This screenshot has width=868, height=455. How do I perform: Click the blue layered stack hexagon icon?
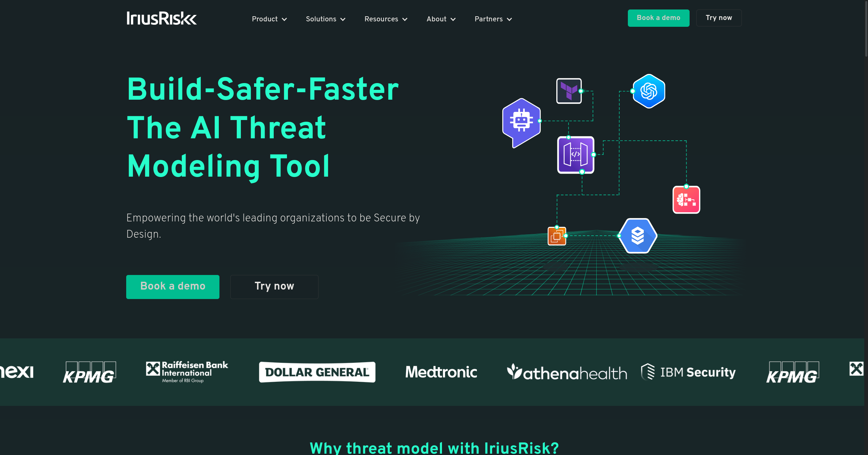[637, 236]
